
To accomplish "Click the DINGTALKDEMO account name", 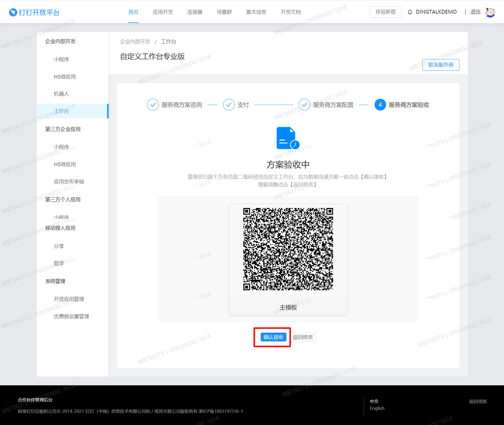I will pos(436,12).
